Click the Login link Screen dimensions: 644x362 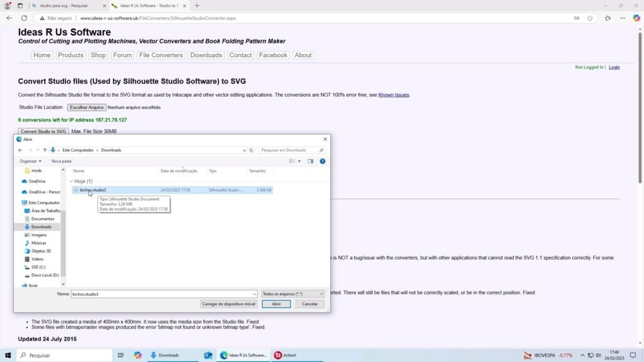pos(614,67)
